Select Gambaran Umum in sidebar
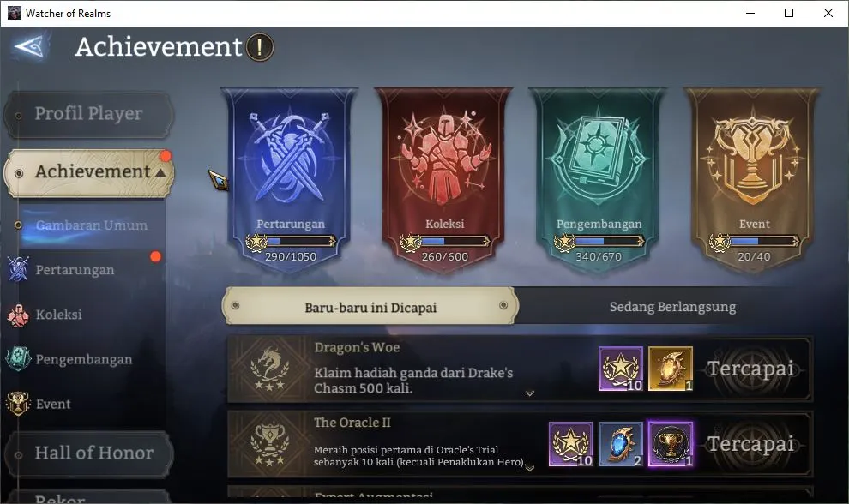The width and height of the screenshot is (849, 504). click(x=91, y=225)
